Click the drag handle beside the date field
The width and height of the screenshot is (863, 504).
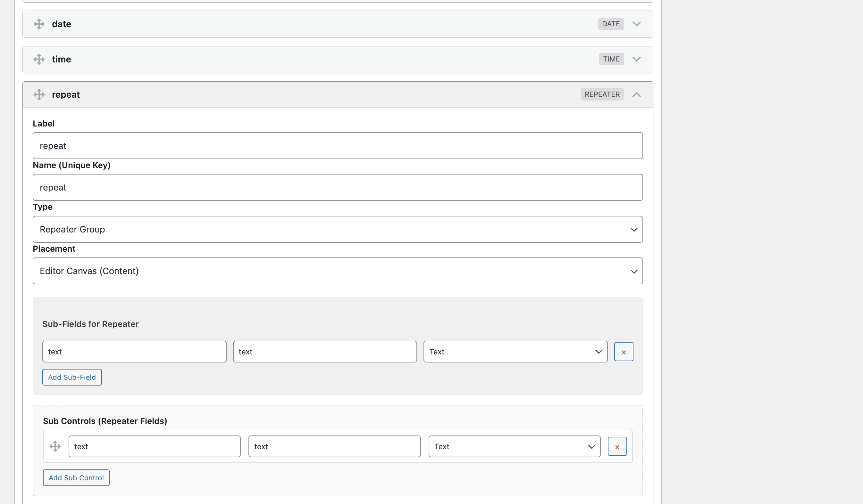click(x=39, y=24)
